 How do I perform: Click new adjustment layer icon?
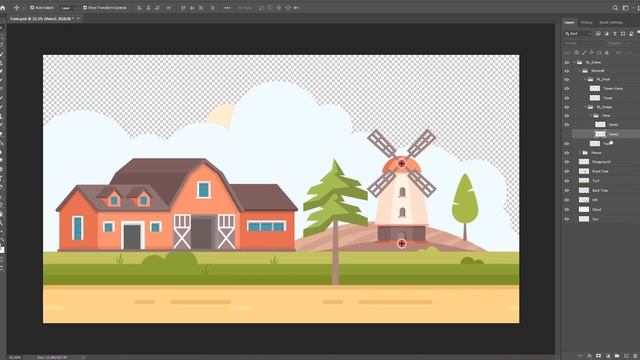point(608,356)
